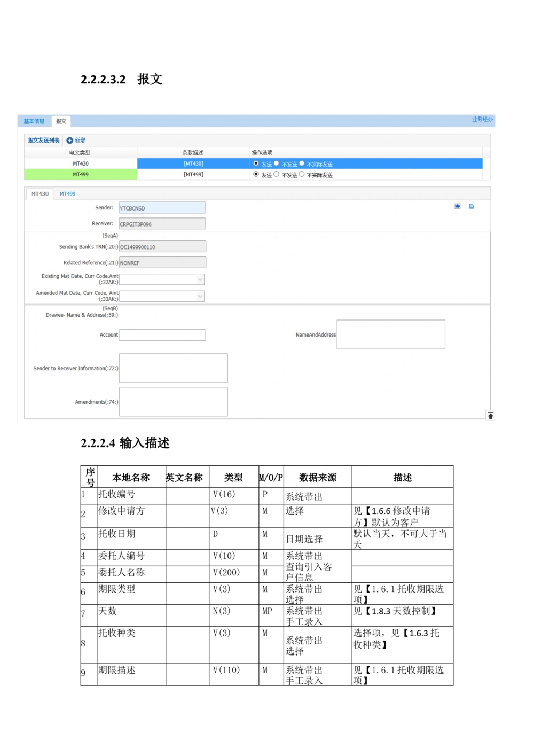Open the Existing Mat Date (:32AK:) dropdown
Viewport: 534px width, 756px height.
click(199, 279)
